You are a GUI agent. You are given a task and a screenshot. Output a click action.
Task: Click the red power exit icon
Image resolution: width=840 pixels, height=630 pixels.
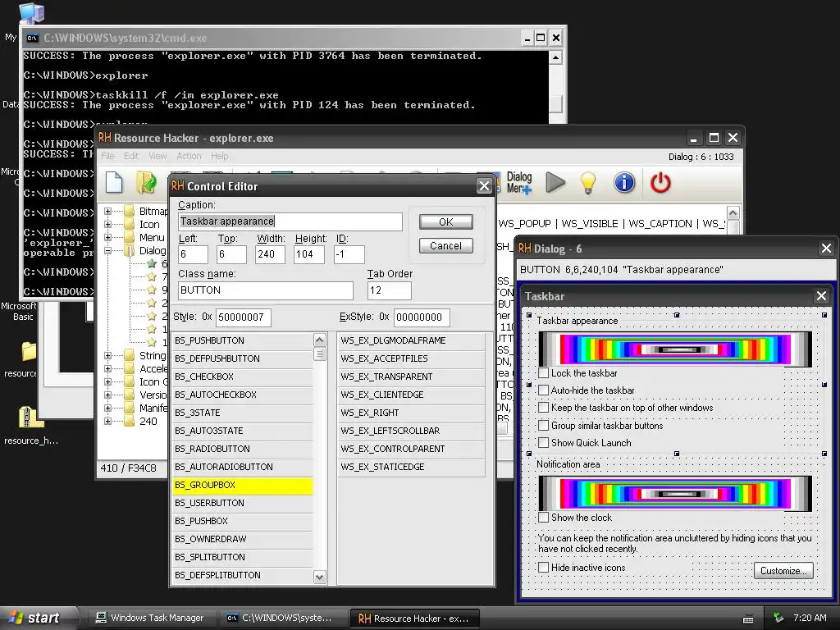tap(660, 183)
